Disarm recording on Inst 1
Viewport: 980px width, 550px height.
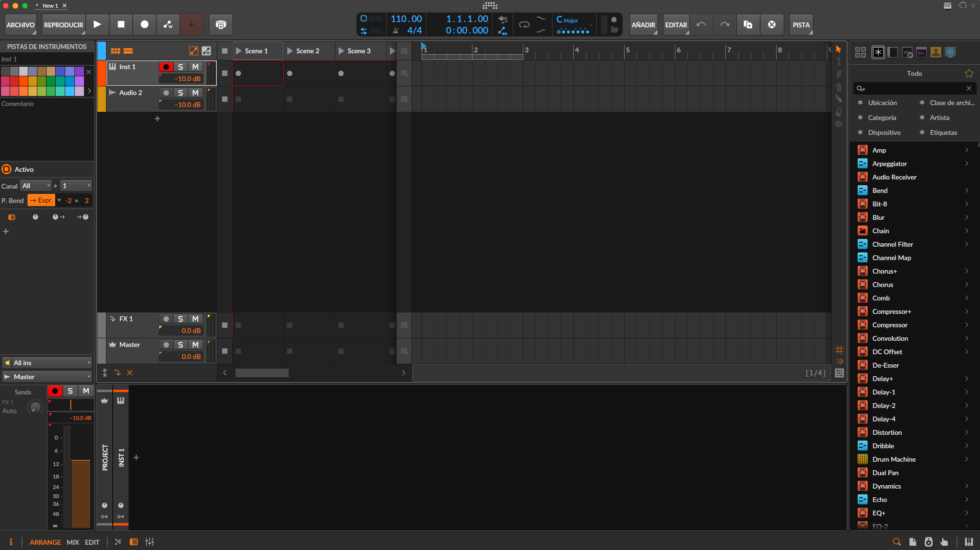coord(166,67)
